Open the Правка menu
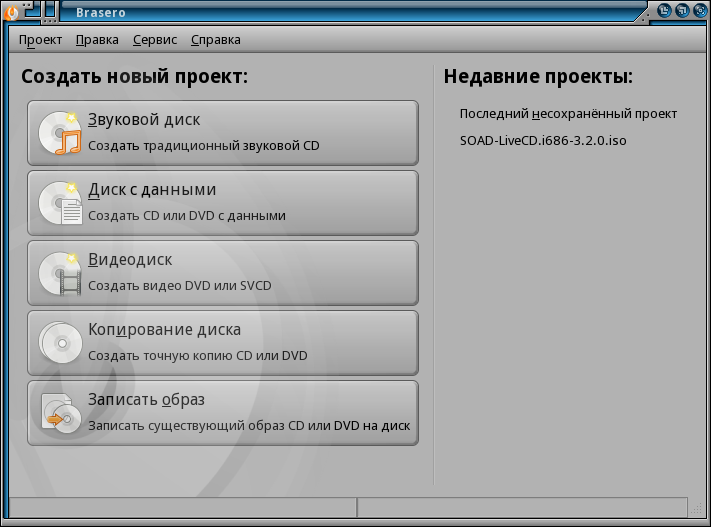Viewport: 711px width, 527px height. click(97, 40)
